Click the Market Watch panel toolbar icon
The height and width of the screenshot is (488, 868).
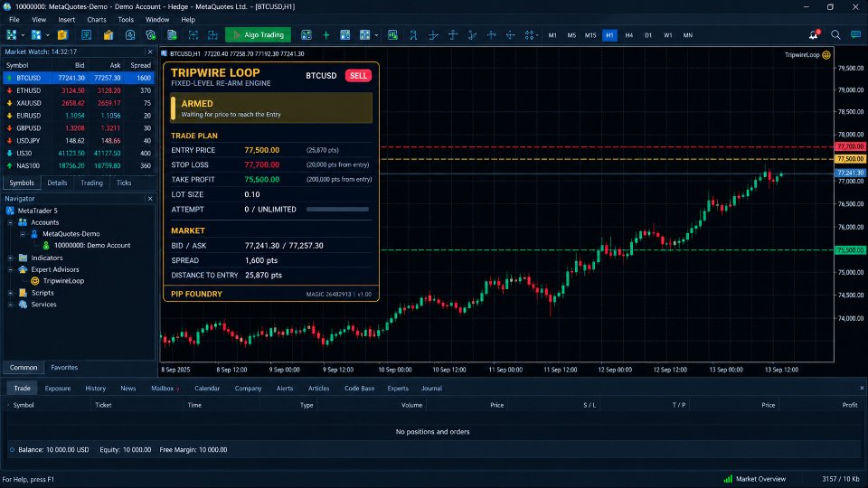pos(87,35)
